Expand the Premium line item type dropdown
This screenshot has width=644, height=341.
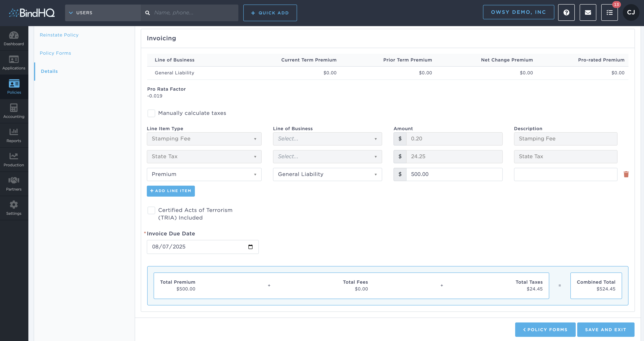click(204, 174)
